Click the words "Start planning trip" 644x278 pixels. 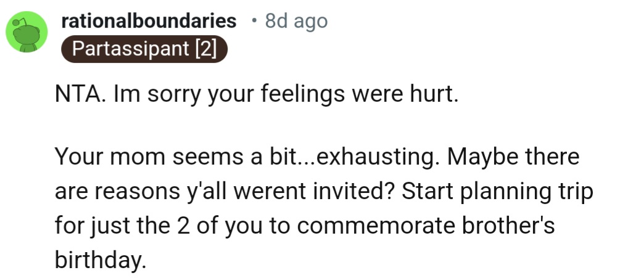coord(497,192)
